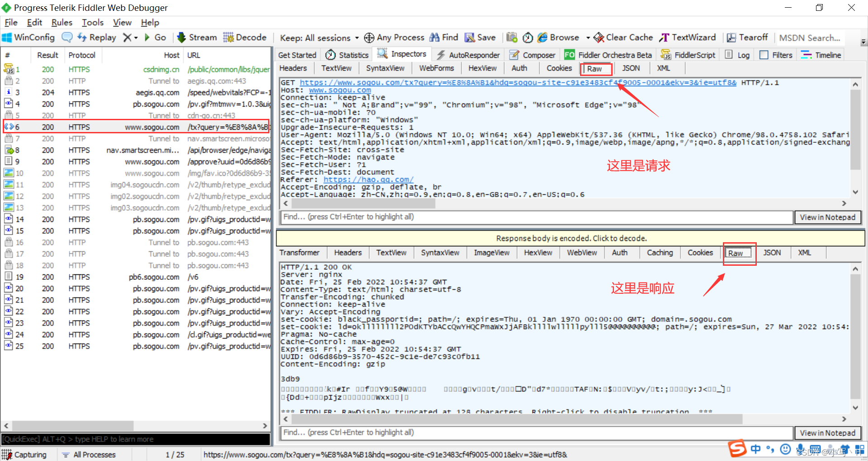The image size is (868, 461).
Task: Click request pane View in Notepad
Action: 827,217
